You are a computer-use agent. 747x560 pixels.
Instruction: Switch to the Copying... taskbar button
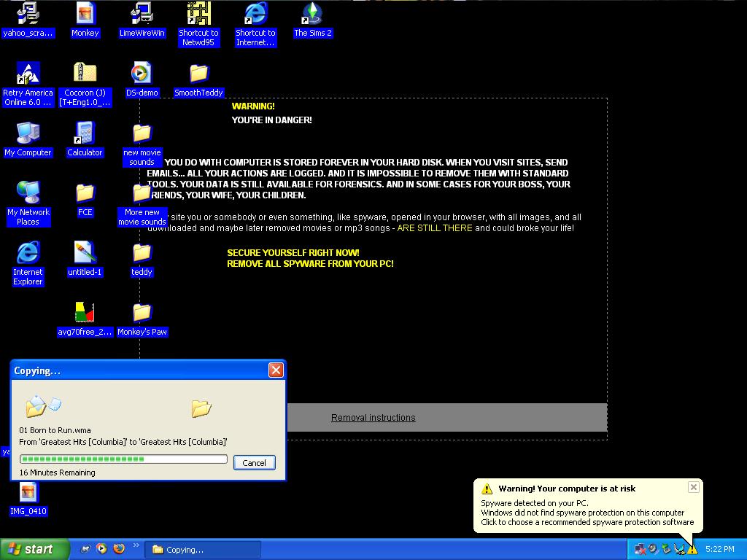pyautogui.click(x=204, y=550)
